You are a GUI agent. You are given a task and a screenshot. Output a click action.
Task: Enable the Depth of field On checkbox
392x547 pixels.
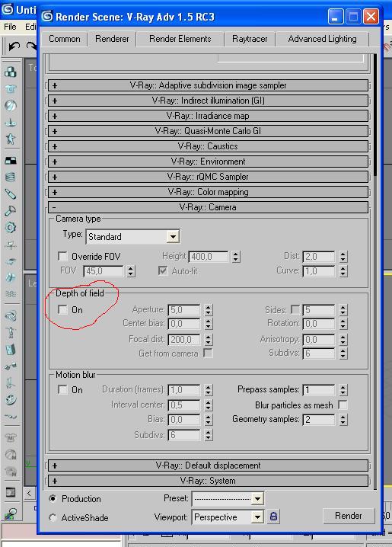pyautogui.click(x=62, y=309)
